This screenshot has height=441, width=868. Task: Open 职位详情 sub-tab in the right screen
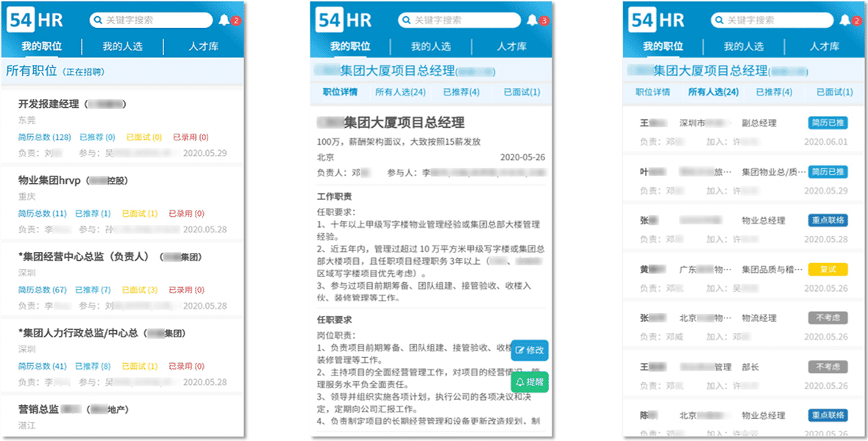coord(652,92)
